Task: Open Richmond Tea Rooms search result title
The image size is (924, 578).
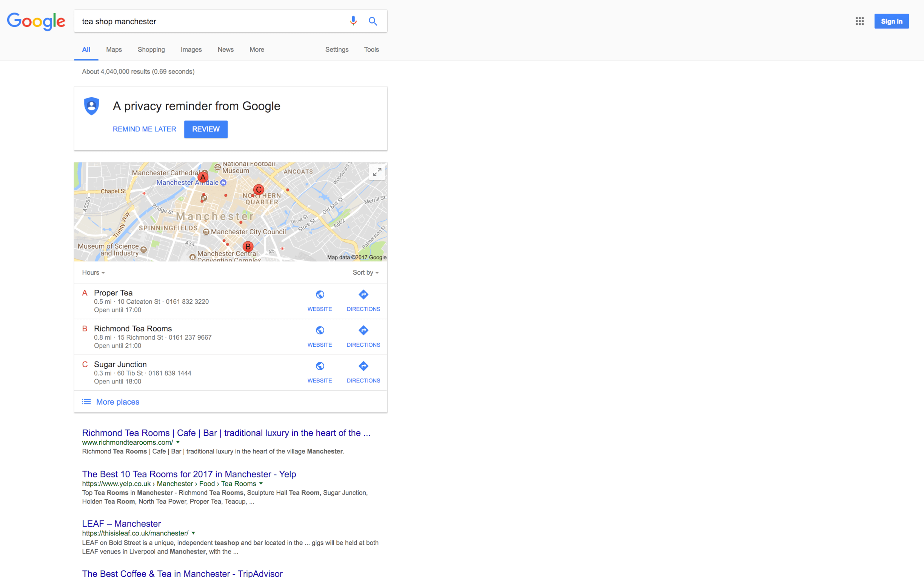Action: point(226,433)
